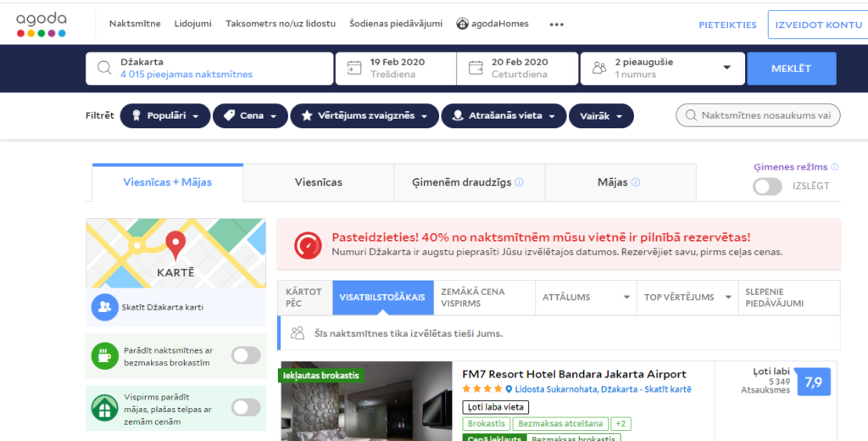
Task: Click the green breakfast cup icon
Action: click(x=104, y=355)
